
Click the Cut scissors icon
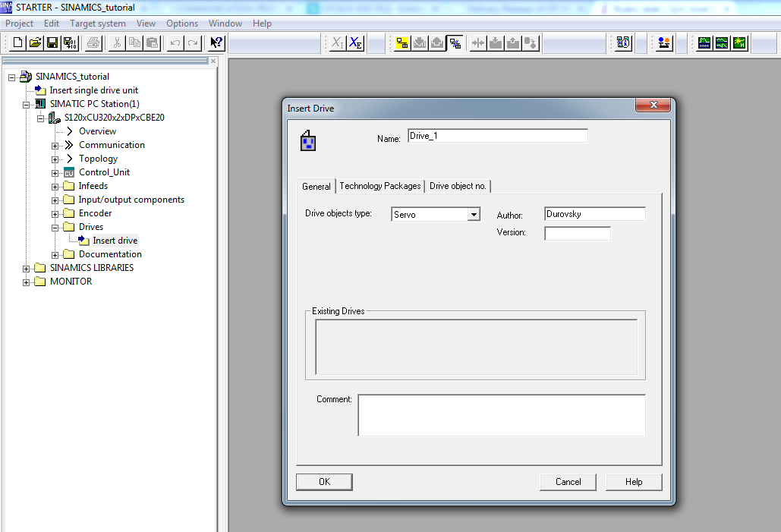click(117, 42)
